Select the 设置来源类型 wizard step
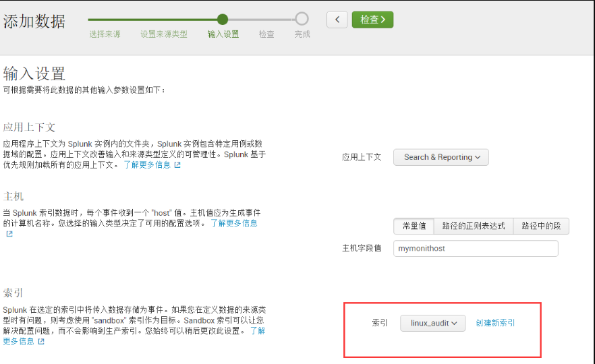The image size is (595, 364). pos(164,34)
